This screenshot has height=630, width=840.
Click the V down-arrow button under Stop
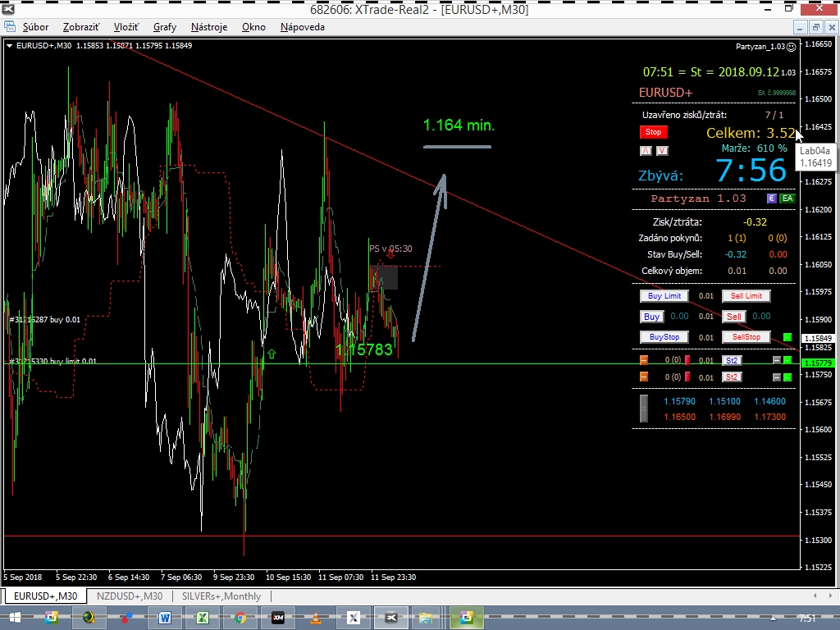662,151
